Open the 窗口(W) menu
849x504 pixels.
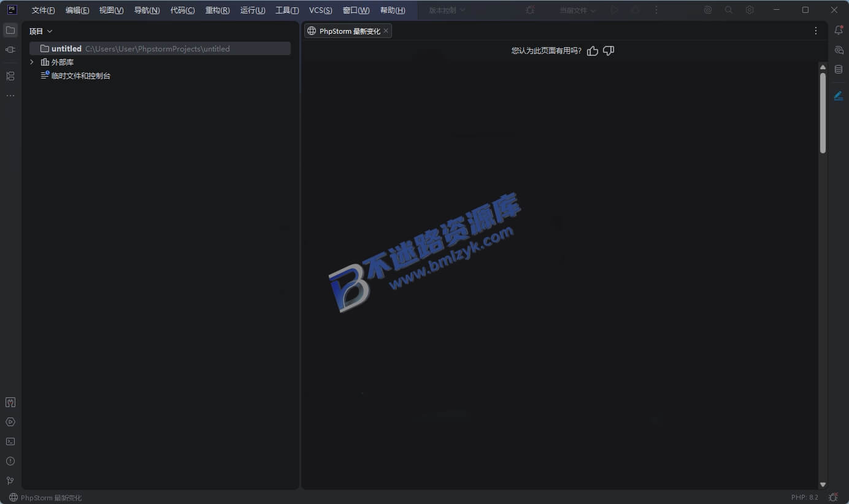[356, 10]
